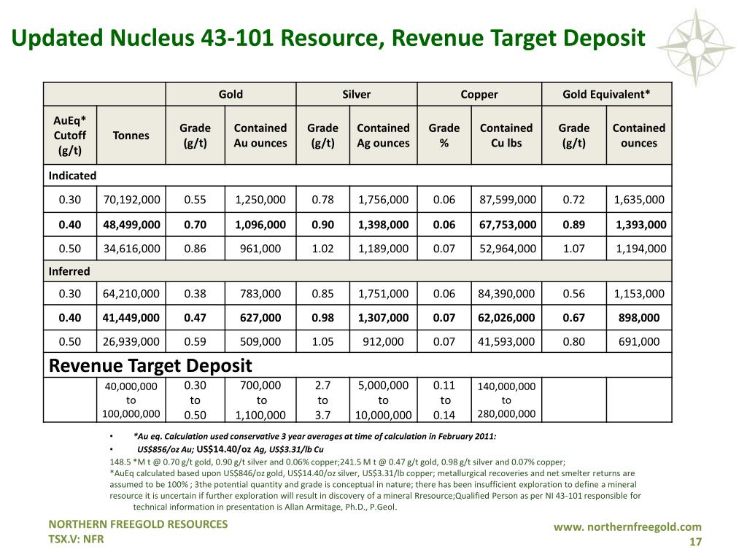Click the 'Silver' column group header

pos(356,94)
